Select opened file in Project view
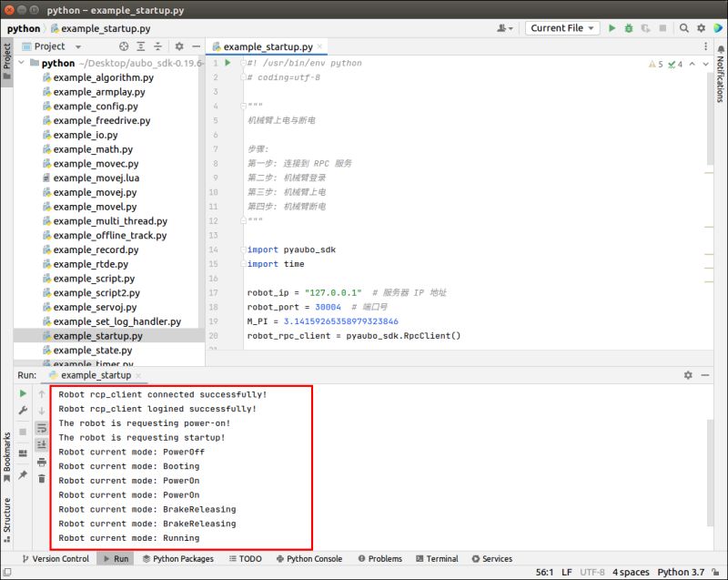 [123, 46]
